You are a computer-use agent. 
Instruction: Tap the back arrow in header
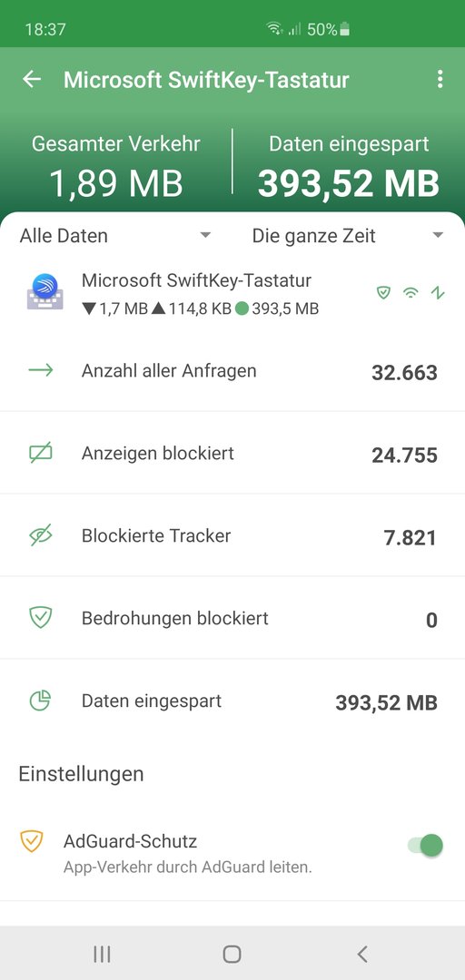[x=31, y=79]
